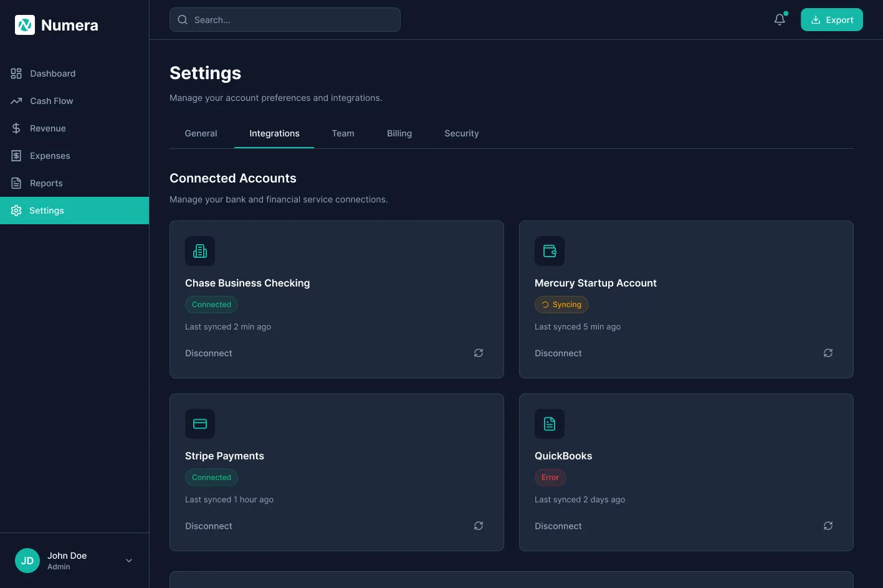Click the "Last synced 1 hour ago" text

point(229,500)
